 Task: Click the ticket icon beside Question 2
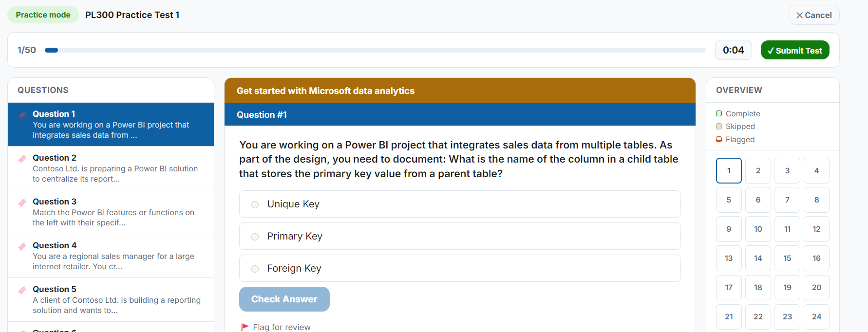pos(22,159)
